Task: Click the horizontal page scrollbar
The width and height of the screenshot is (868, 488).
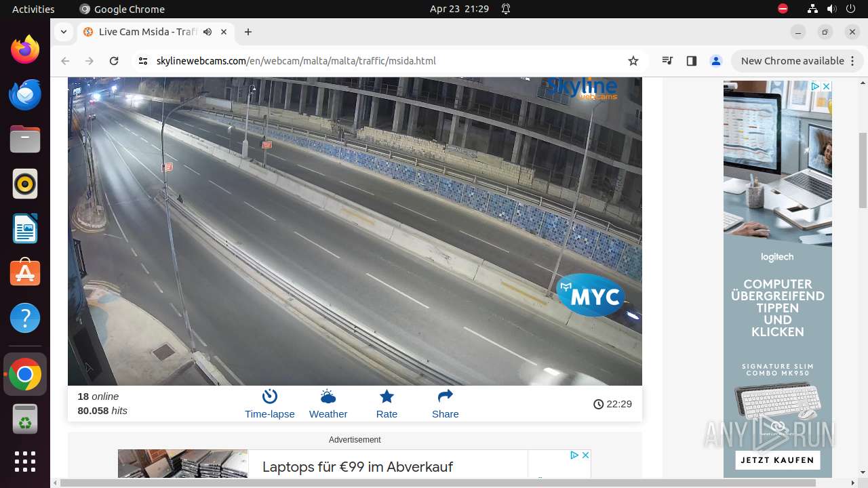Action: click(x=437, y=483)
